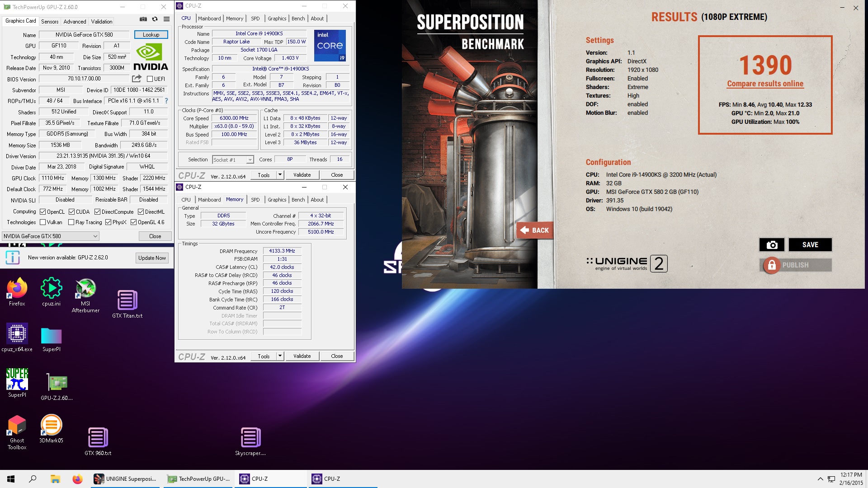Click Update Now for GPU-Z
Image resolution: width=868 pixels, height=488 pixels.
[152, 258]
